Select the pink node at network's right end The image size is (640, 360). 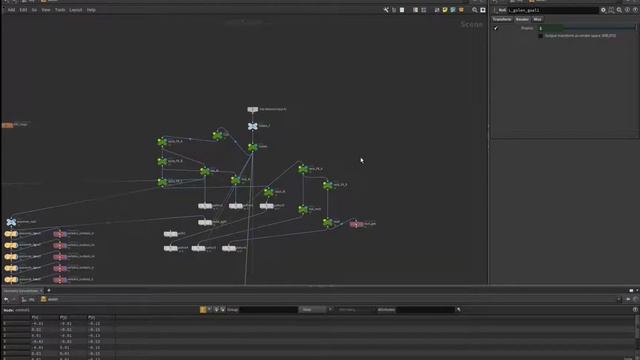(356, 224)
